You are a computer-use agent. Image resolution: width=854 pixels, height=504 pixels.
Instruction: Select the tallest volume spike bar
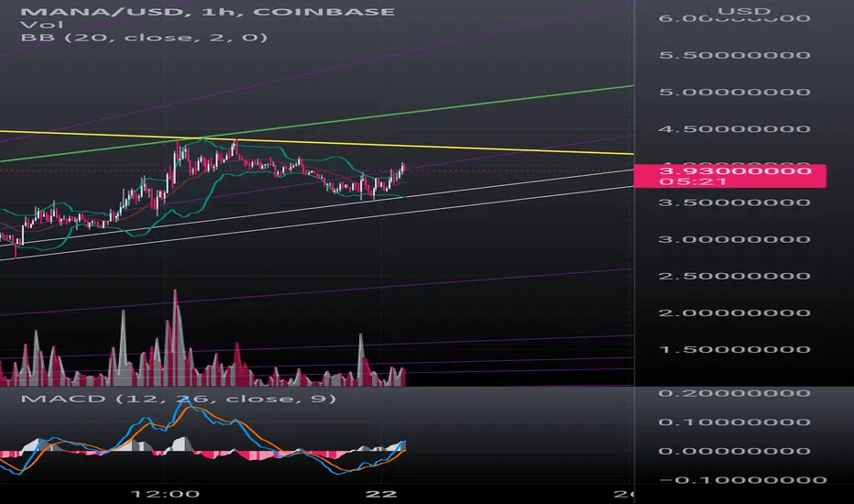[175, 338]
